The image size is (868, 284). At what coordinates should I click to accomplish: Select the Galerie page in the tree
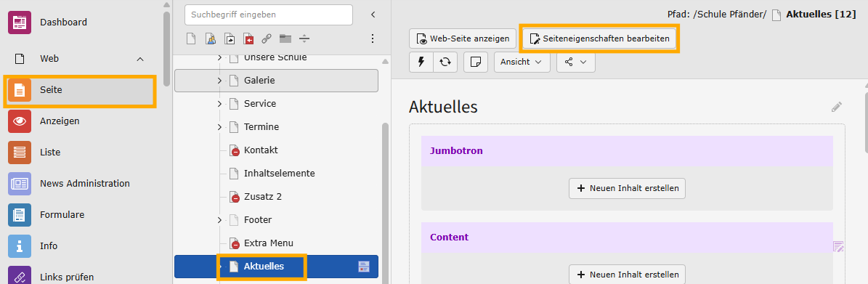click(259, 81)
